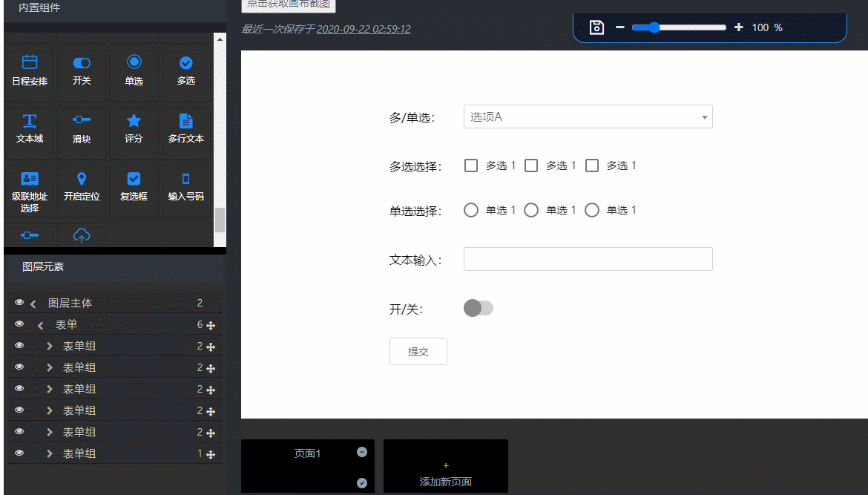This screenshot has width=868, height=495.
Task: Select the 开启定位 location pin component
Action: (82, 179)
